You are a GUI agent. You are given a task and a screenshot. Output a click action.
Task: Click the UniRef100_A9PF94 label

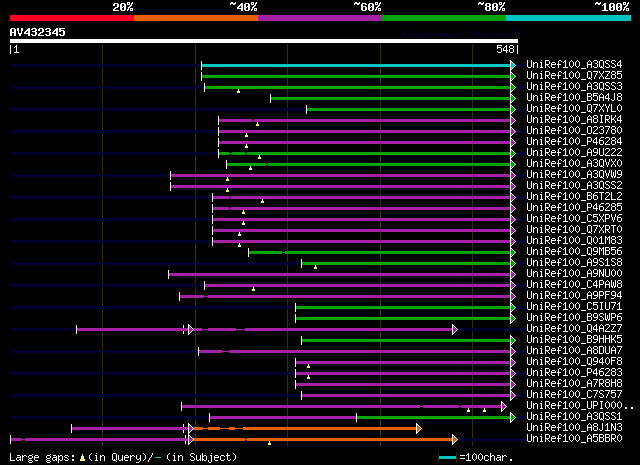[574, 296]
